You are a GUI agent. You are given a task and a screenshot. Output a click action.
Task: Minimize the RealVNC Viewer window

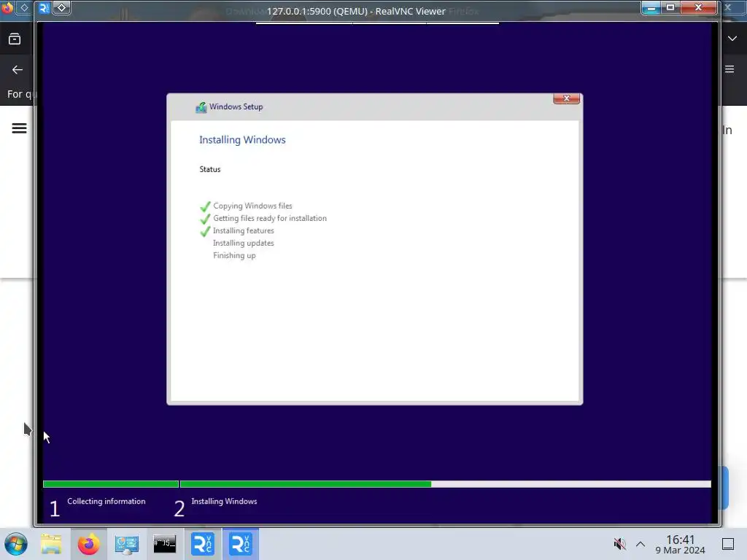tap(651, 7)
